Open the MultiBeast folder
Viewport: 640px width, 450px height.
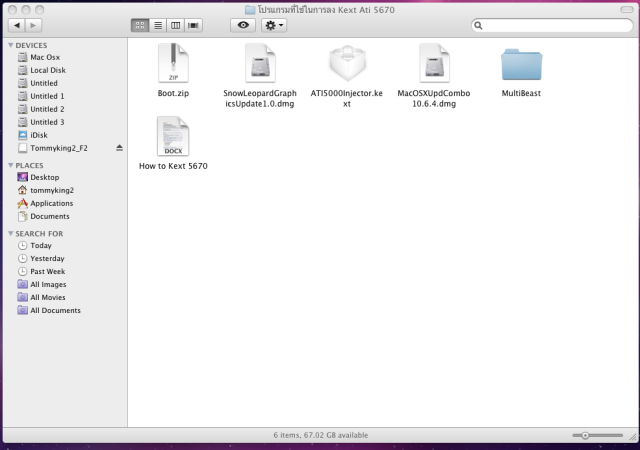519,65
